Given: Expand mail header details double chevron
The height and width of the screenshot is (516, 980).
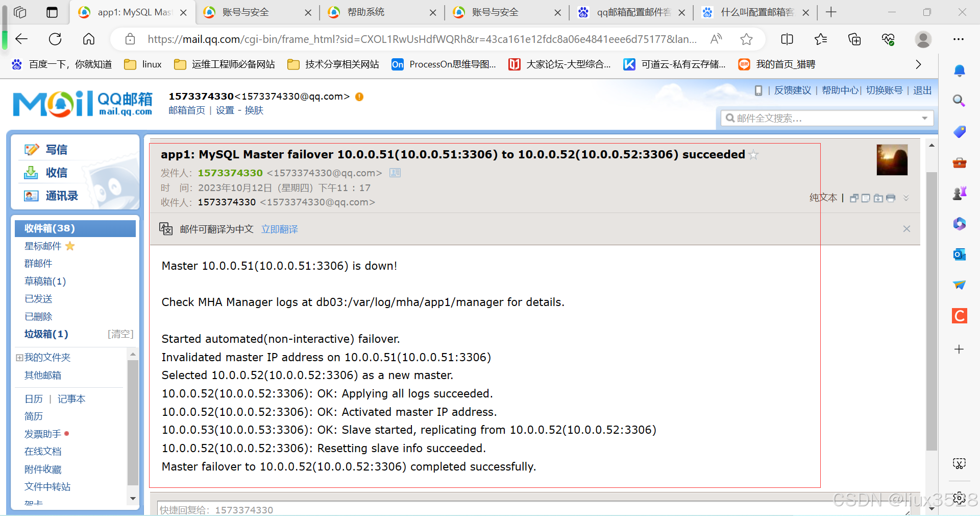Looking at the screenshot, I should pos(906,198).
